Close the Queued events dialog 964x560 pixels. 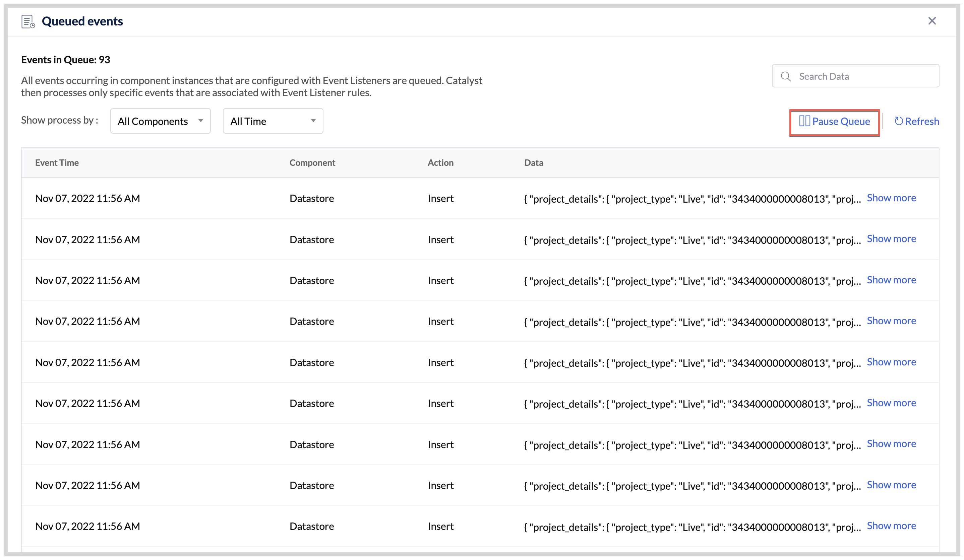click(932, 21)
